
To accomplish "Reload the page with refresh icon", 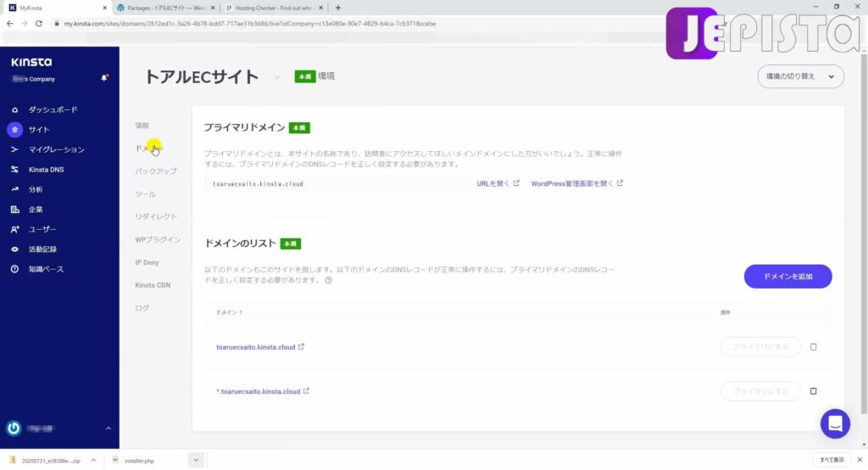I will (39, 24).
